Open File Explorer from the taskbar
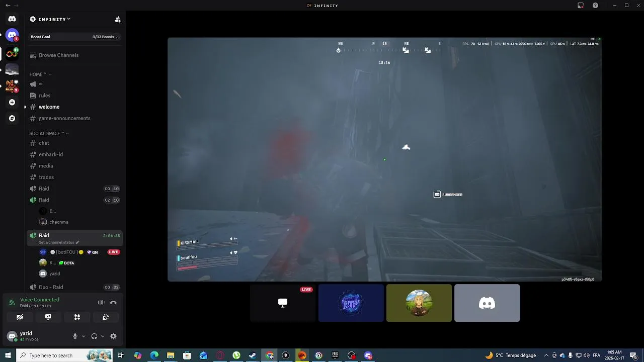 171,355
